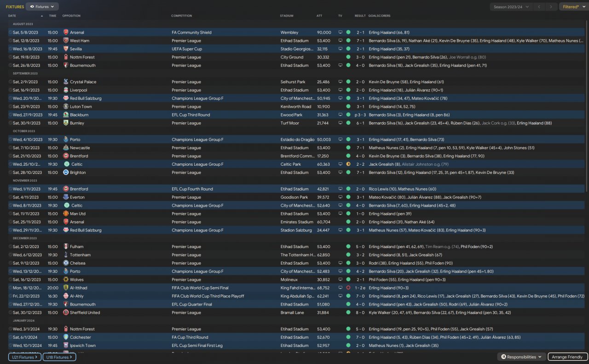This screenshot has height=364, width=589.
Task: Click the Goodison Park stadium name
Action: point(294,197)
